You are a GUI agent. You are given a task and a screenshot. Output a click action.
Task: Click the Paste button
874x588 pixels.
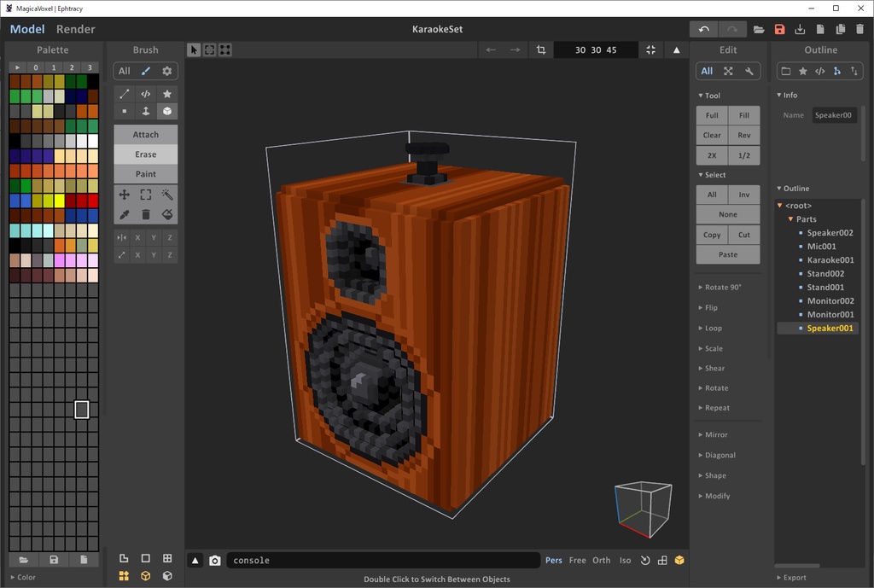pyautogui.click(x=728, y=254)
